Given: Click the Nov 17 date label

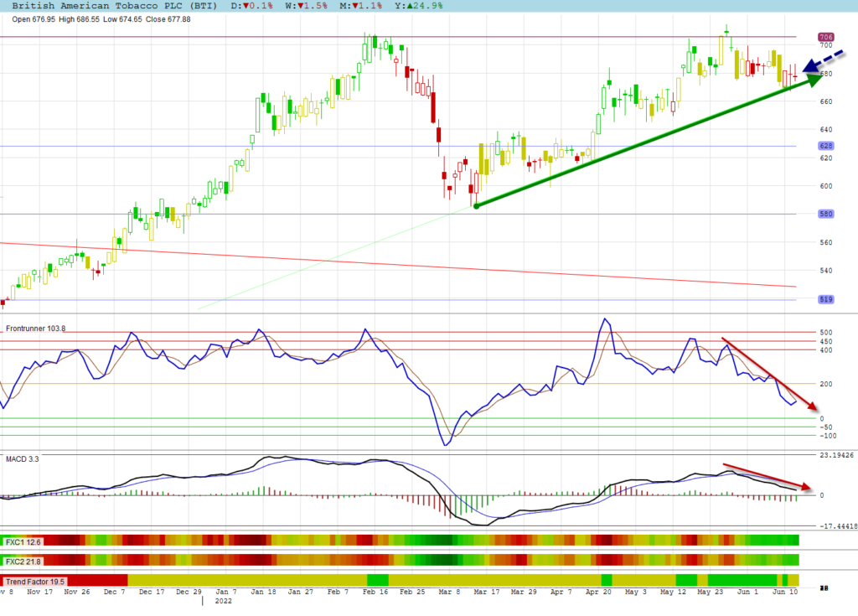Looking at the screenshot, I should point(40,592).
